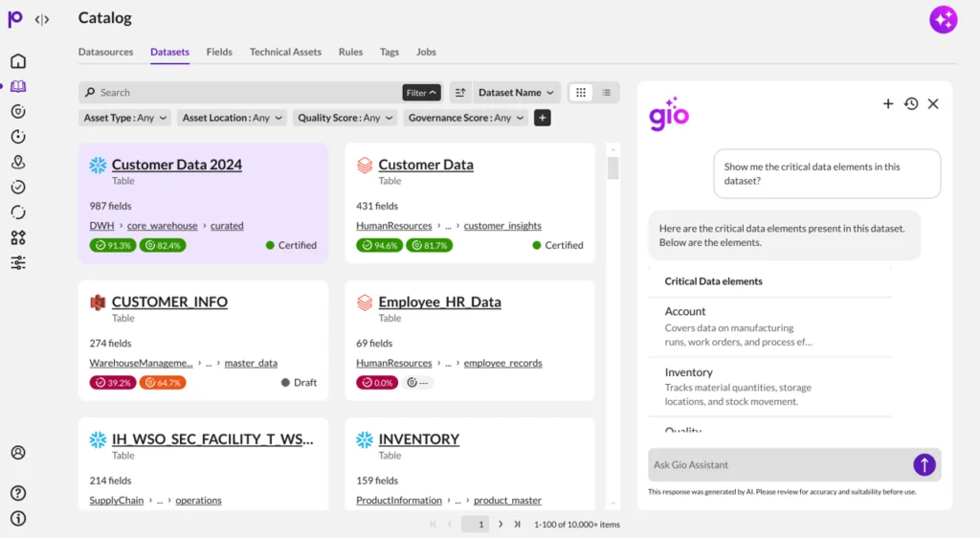Open chat history clock icon in Gio panel
Image resolution: width=980 pixels, height=538 pixels.
coord(911,103)
